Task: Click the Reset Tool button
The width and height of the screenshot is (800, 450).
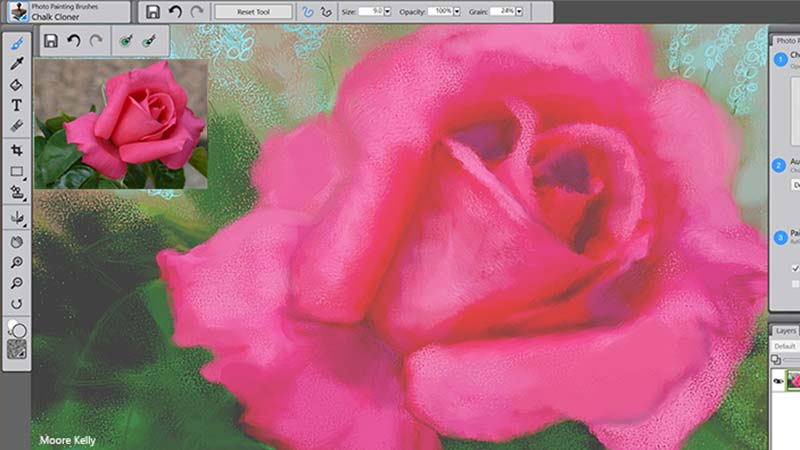Action: click(x=254, y=12)
